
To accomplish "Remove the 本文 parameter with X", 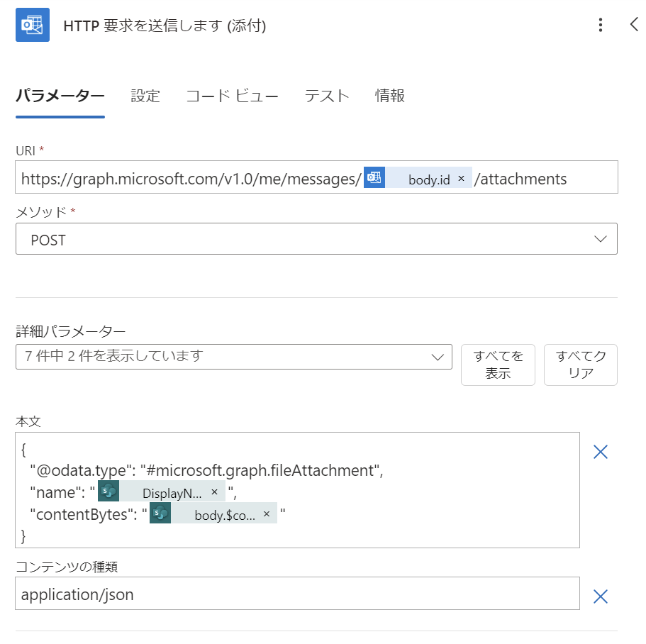I will [601, 452].
